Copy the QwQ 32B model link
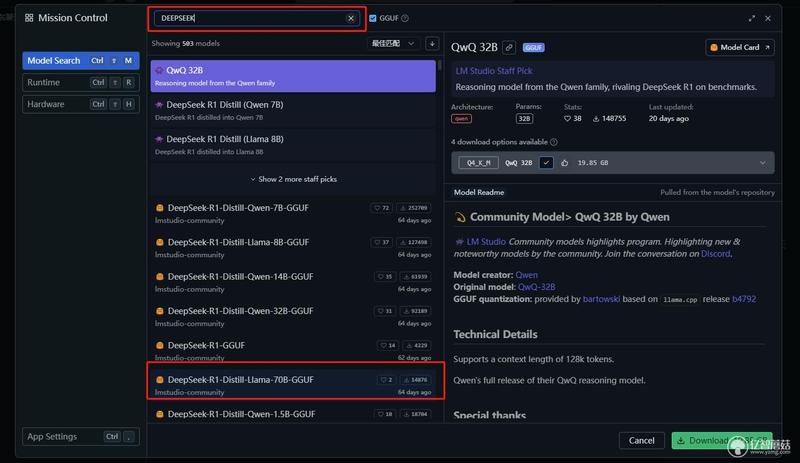The width and height of the screenshot is (800, 463). [509, 47]
